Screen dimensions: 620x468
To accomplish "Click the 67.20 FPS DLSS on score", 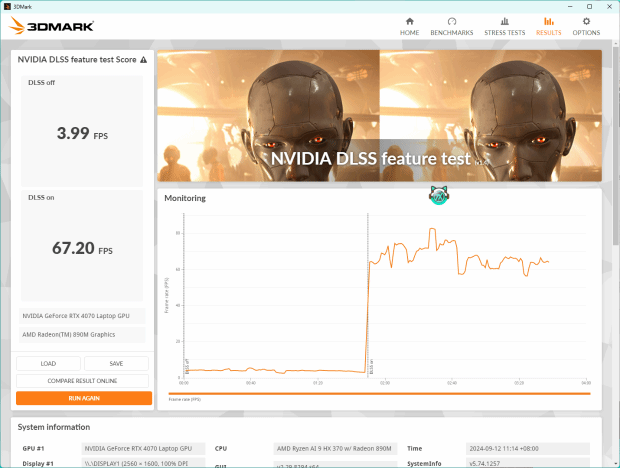I will [82, 248].
